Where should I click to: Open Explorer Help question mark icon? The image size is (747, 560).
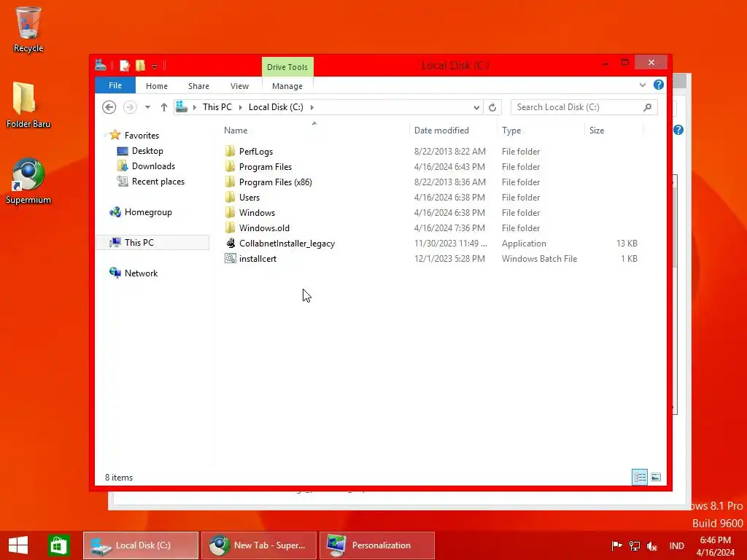[659, 85]
